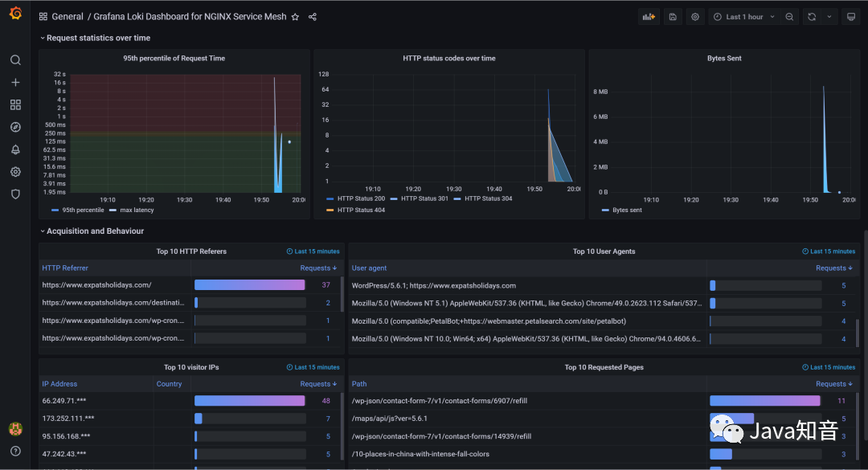Select IP address 173.252.111.*** cell

pyautogui.click(x=68, y=419)
